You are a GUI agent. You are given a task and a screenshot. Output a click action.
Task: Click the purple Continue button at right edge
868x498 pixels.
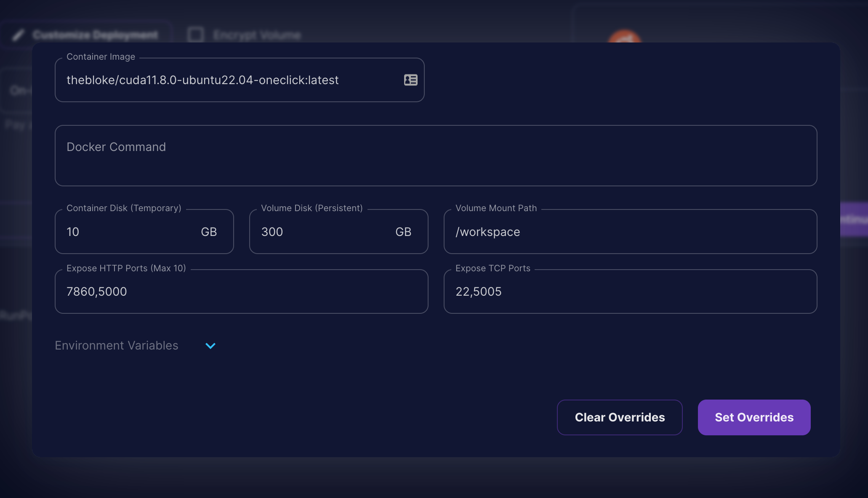pyautogui.click(x=855, y=220)
